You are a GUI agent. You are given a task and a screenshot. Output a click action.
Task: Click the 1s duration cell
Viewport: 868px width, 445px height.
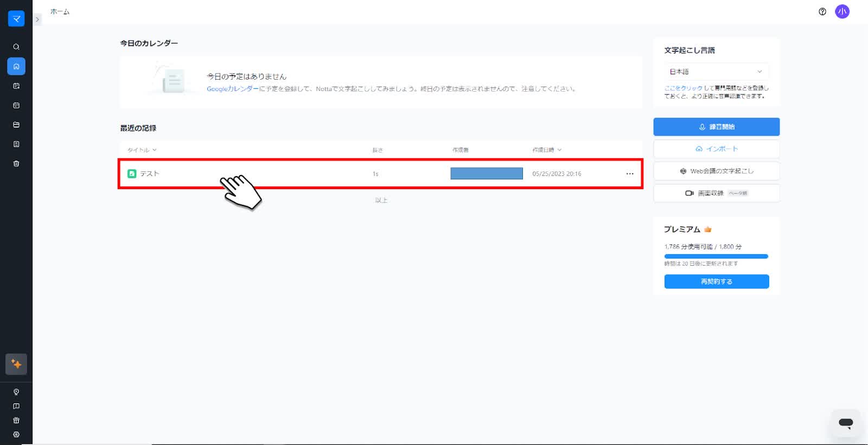point(375,174)
